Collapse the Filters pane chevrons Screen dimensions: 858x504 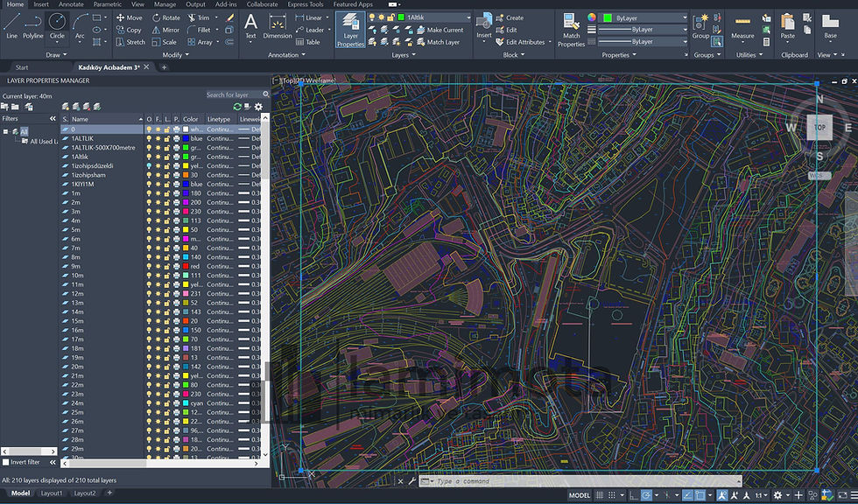(53, 119)
